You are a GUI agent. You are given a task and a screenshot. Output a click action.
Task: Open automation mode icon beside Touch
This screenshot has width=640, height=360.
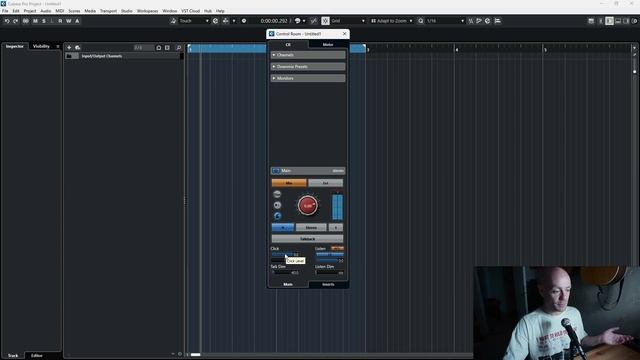(173, 21)
